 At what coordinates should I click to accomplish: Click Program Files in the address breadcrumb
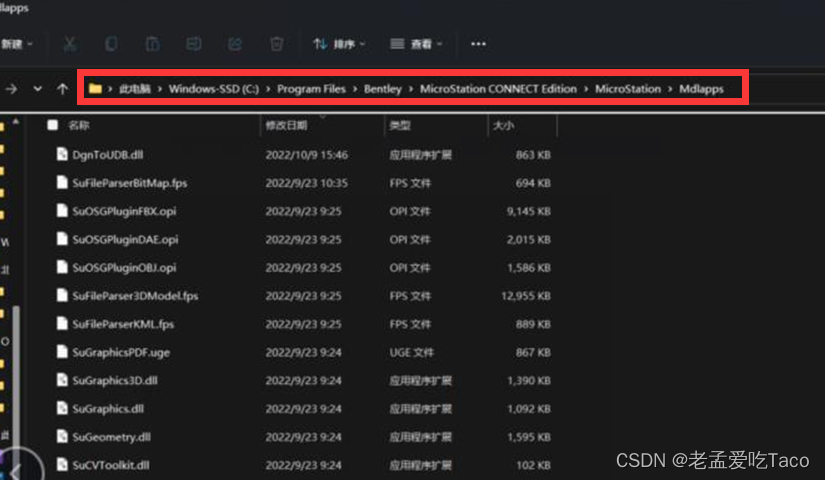[x=311, y=89]
